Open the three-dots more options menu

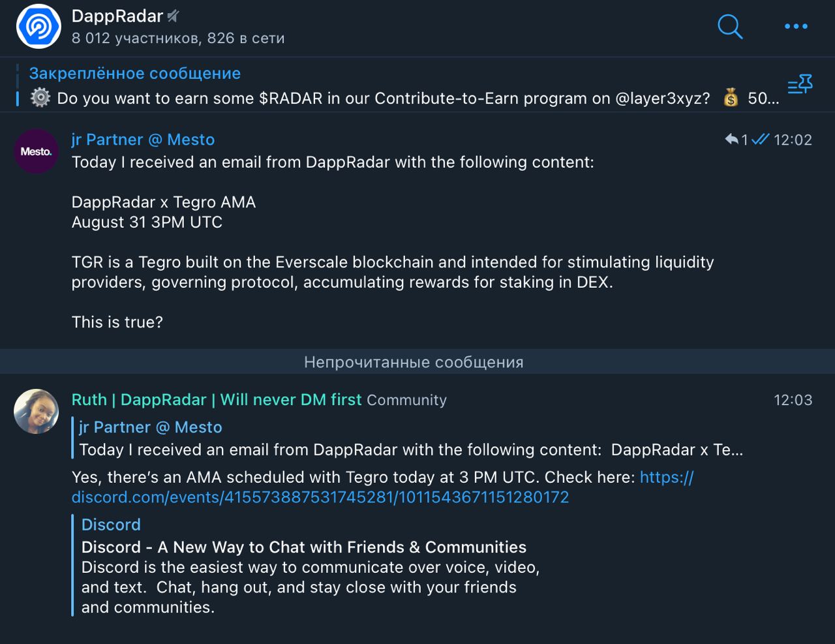796,27
